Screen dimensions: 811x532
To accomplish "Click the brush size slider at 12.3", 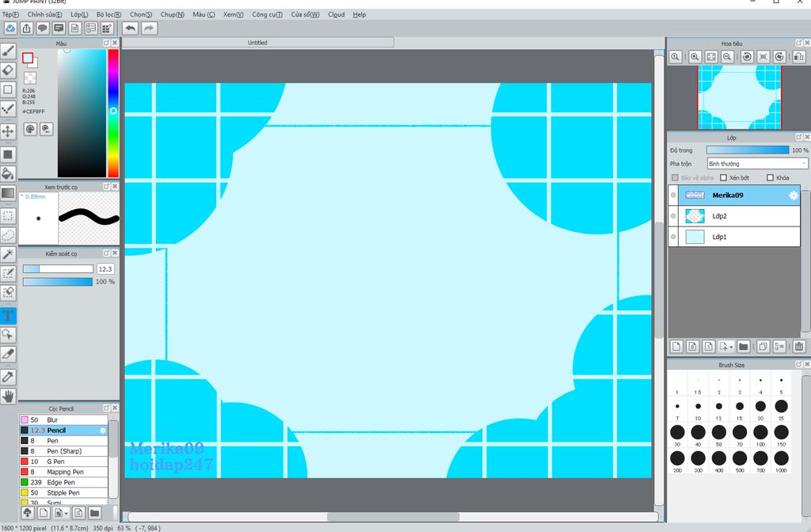I will (x=58, y=269).
